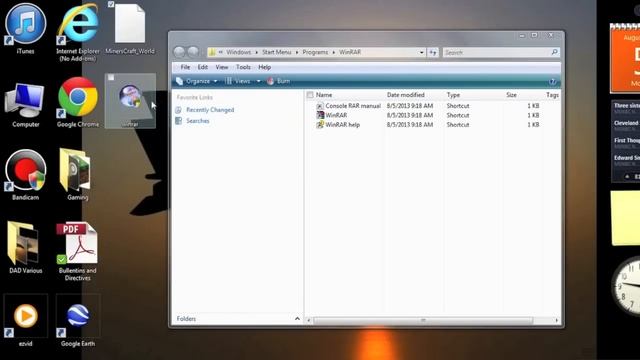The width and height of the screenshot is (640, 360).
Task: Open the File menu
Action: [185, 67]
